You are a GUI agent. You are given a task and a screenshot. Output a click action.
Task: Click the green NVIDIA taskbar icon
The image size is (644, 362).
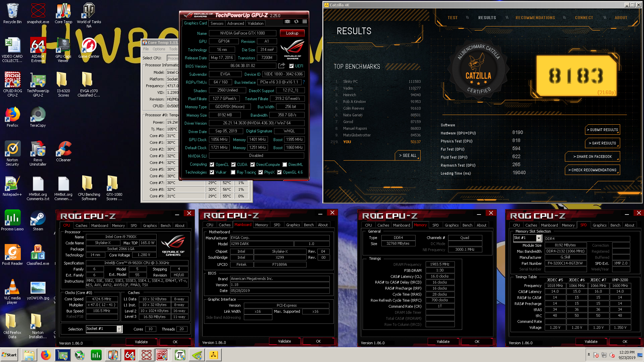(x=197, y=355)
